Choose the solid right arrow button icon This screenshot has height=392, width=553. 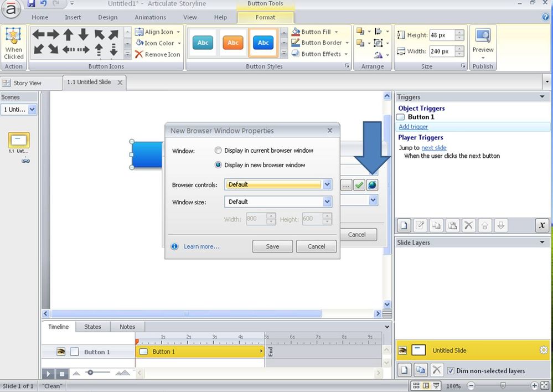click(x=53, y=34)
